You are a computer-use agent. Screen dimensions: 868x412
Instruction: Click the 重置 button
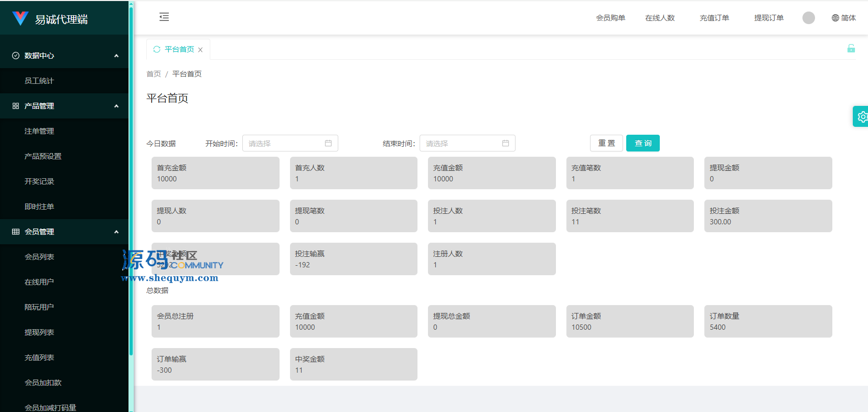(606, 143)
